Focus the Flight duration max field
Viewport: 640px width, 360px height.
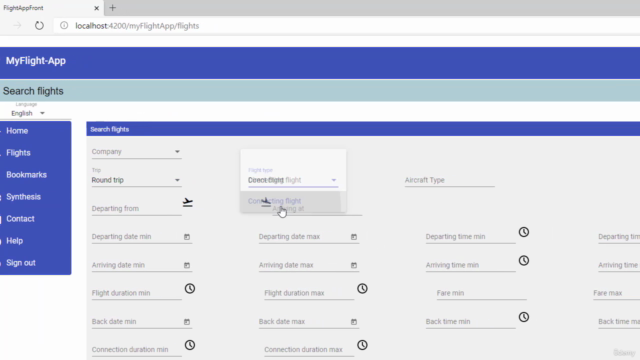click(309, 293)
